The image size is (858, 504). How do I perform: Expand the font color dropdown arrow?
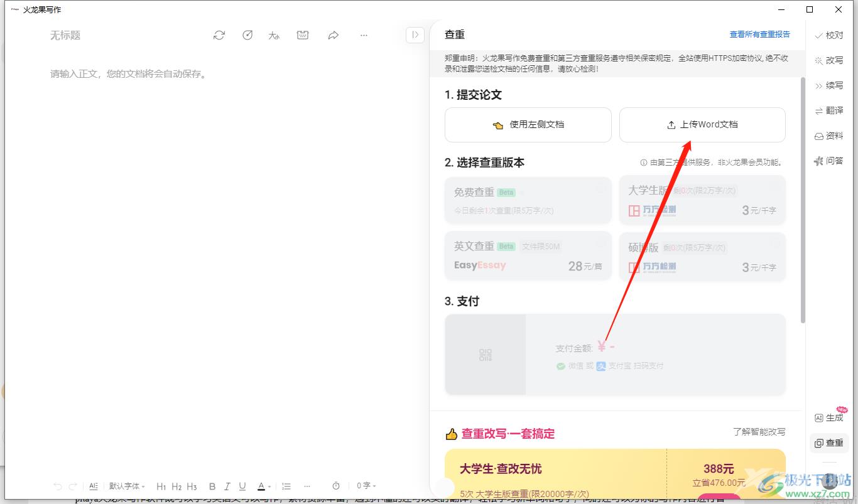tap(269, 486)
